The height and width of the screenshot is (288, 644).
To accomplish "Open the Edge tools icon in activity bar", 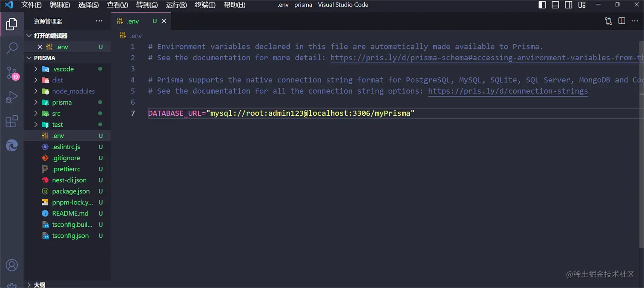I will pyautogui.click(x=12, y=146).
